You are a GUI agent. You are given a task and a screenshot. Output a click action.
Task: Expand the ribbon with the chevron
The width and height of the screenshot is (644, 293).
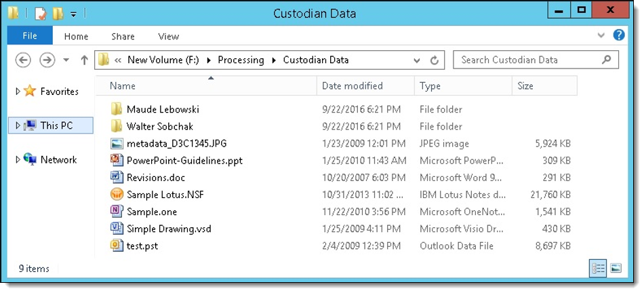click(x=602, y=35)
